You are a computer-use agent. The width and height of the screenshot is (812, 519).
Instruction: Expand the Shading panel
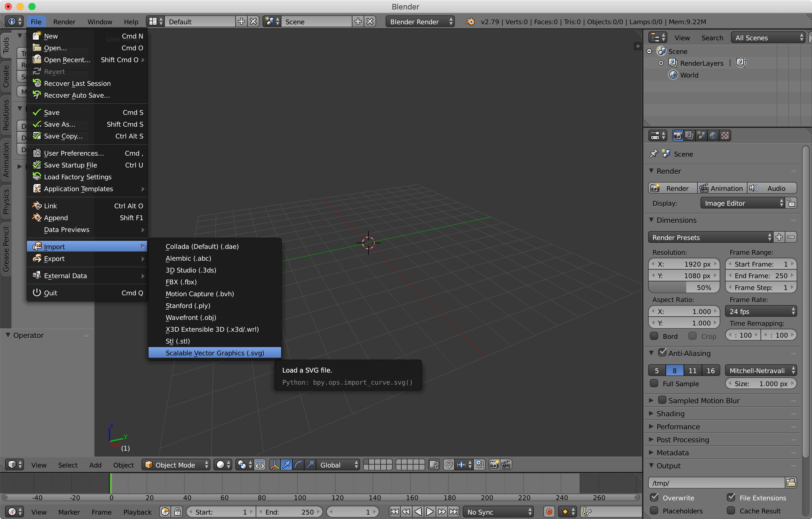(670, 413)
